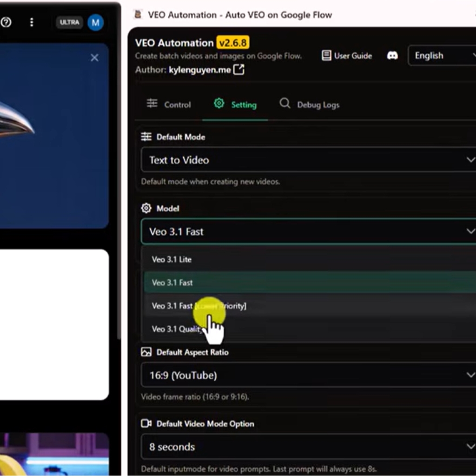Close the blue preview card with X
Viewport: 476px width, 476px height.
(x=94, y=58)
